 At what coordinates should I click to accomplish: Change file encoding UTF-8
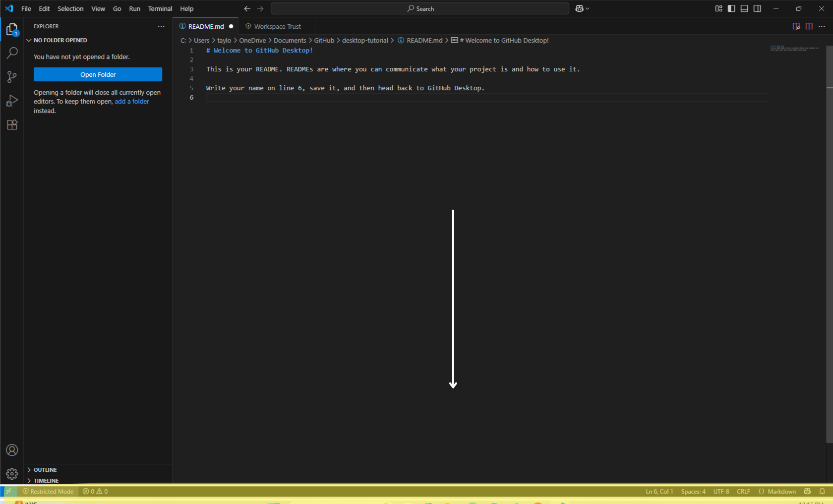pos(721,491)
